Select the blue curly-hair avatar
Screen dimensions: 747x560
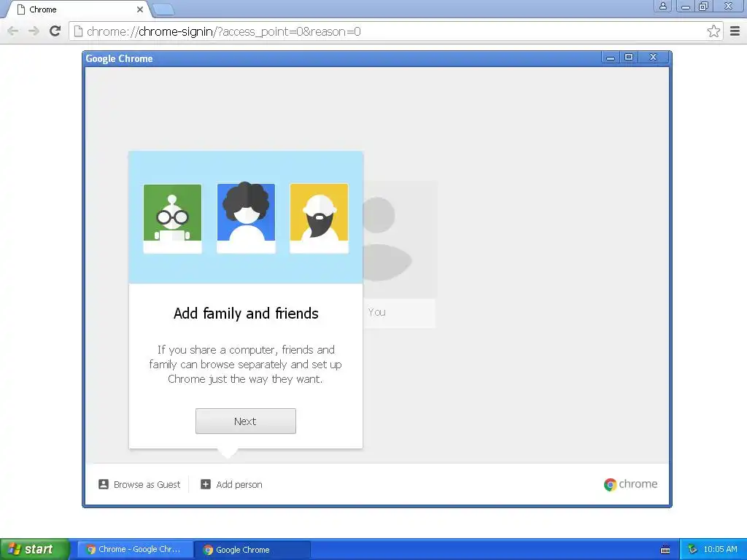point(246,219)
